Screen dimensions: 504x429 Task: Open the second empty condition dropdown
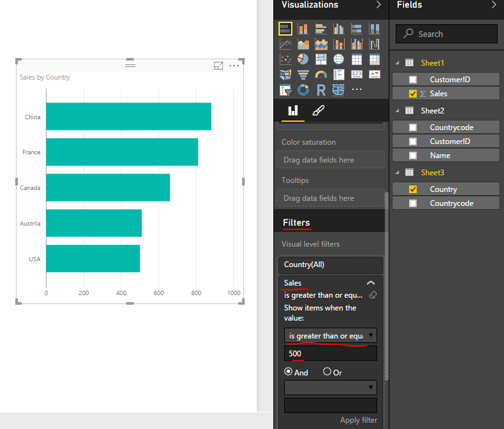(331, 388)
